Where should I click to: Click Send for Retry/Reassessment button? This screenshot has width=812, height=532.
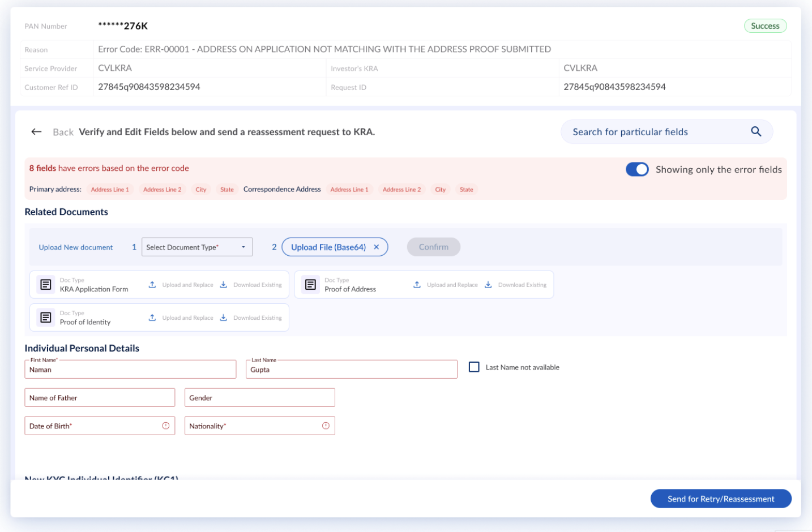coord(721,499)
